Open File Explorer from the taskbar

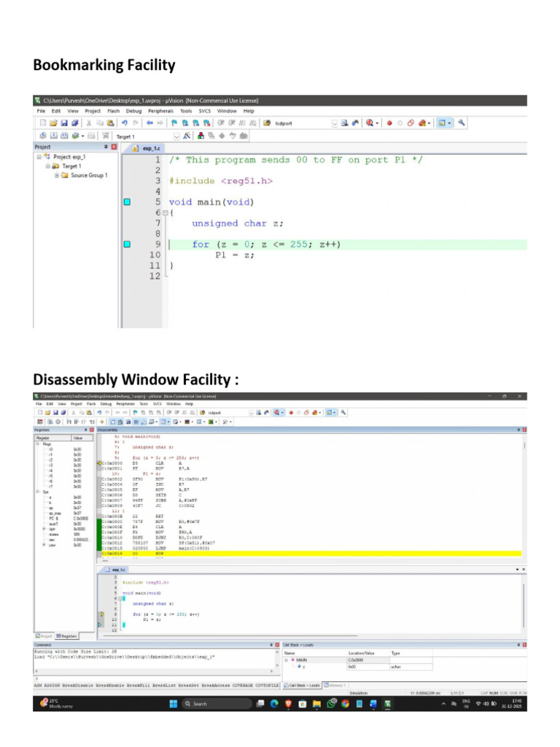coord(316,704)
